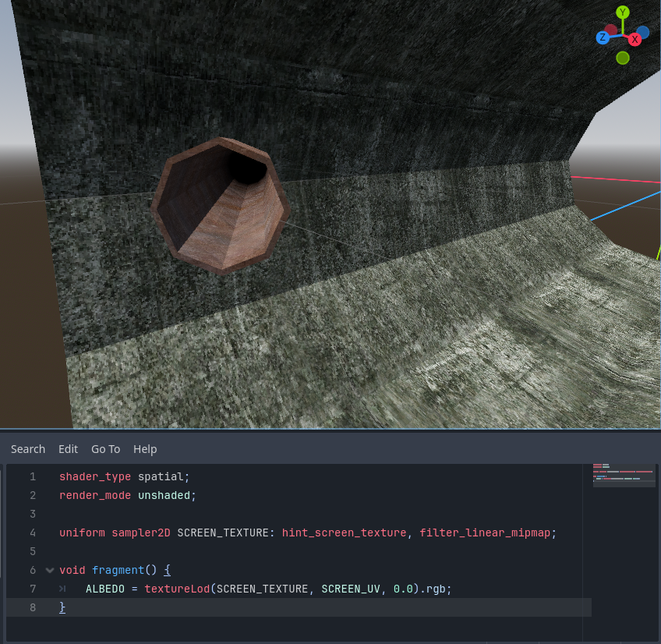The height and width of the screenshot is (644, 661).
Task: Click 'filter_linear_mipmap' in the uniform line
Action: pyautogui.click(x=485, y=533)
